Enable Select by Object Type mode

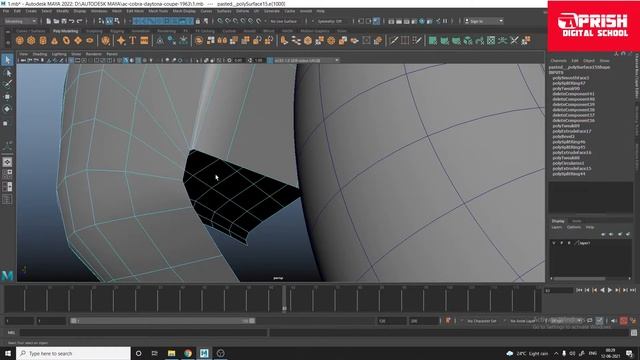coord(109,21)
